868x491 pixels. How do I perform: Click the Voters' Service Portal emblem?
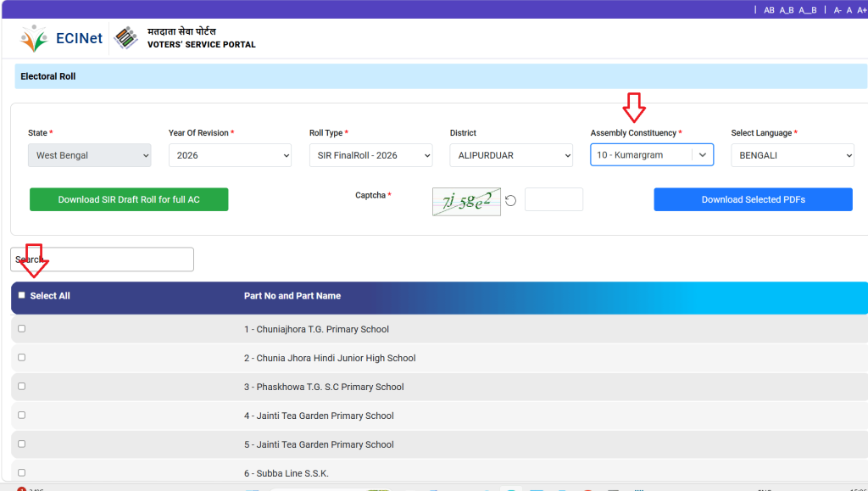pyautogui.click(x=125, y=37)
